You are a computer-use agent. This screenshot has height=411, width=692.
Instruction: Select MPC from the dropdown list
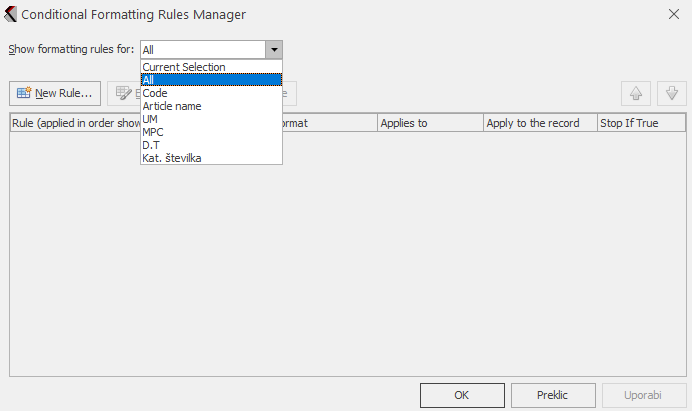coord(211,132)
